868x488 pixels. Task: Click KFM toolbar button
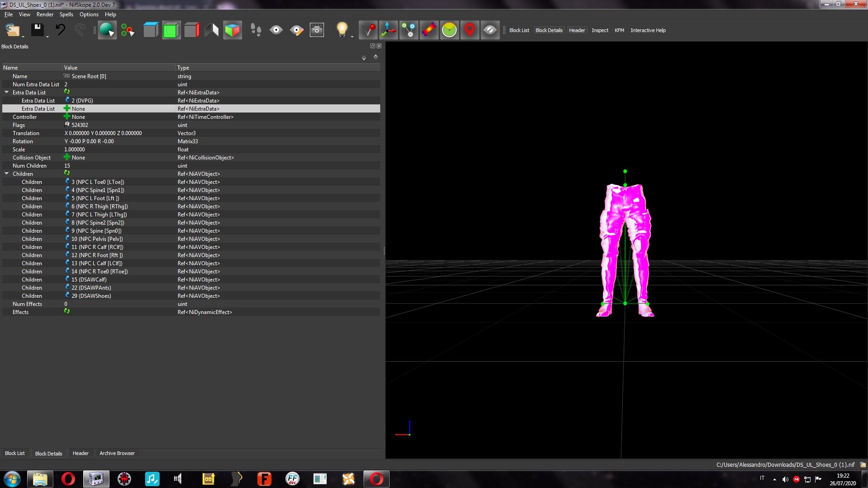[619, 30]
